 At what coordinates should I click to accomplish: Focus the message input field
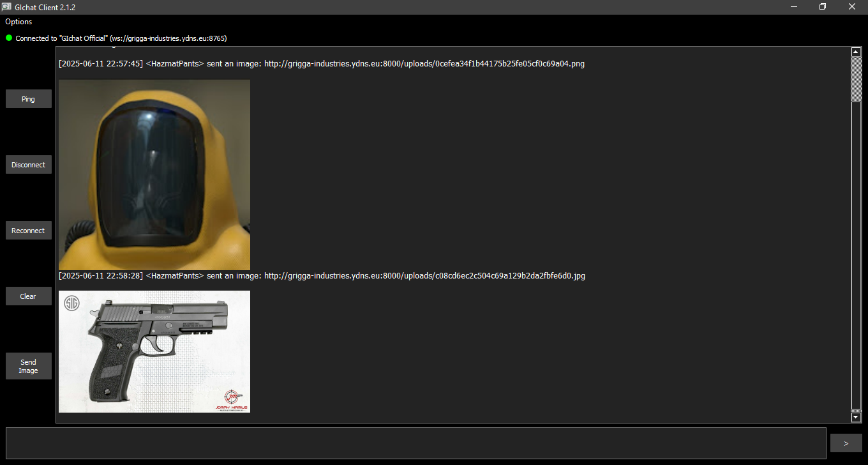[416, 443]
